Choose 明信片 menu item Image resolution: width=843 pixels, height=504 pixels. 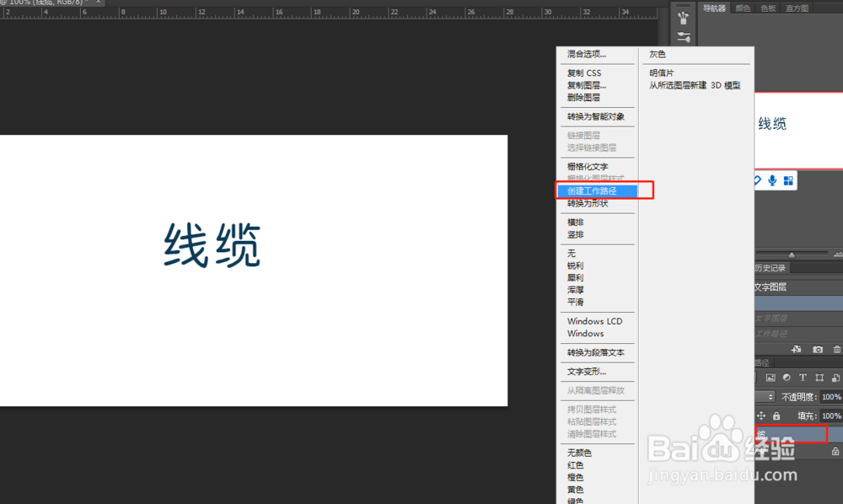click(662, 73)
